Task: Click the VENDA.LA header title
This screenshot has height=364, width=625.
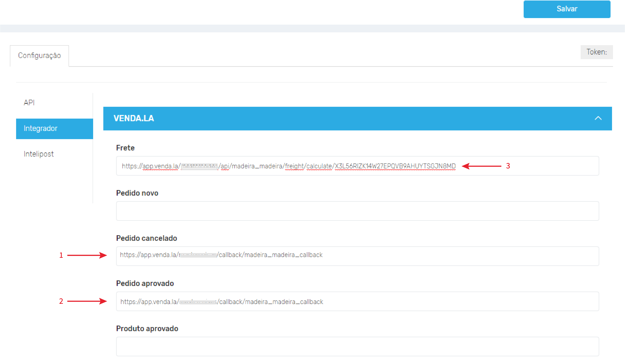Action: point(134,118)
